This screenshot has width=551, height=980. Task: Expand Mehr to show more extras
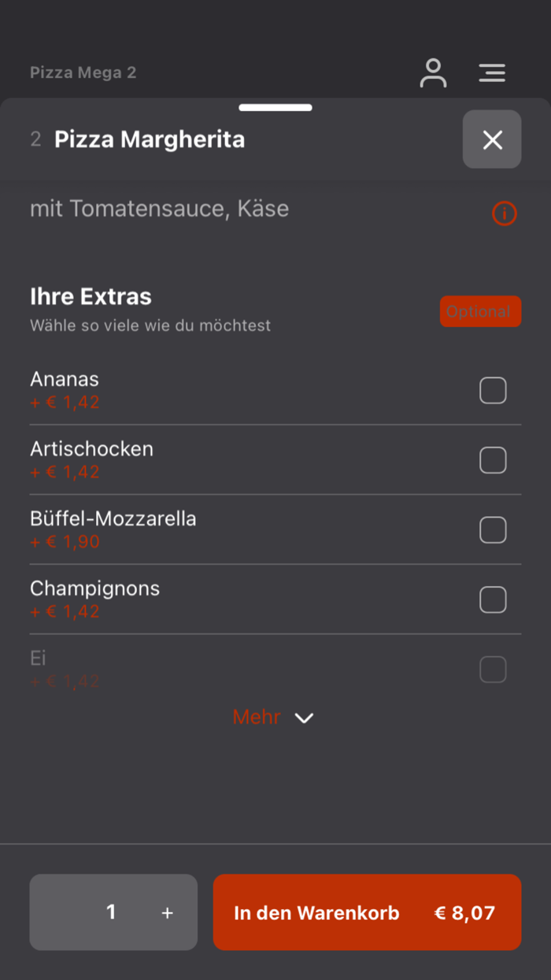click(x=256, y=718)
